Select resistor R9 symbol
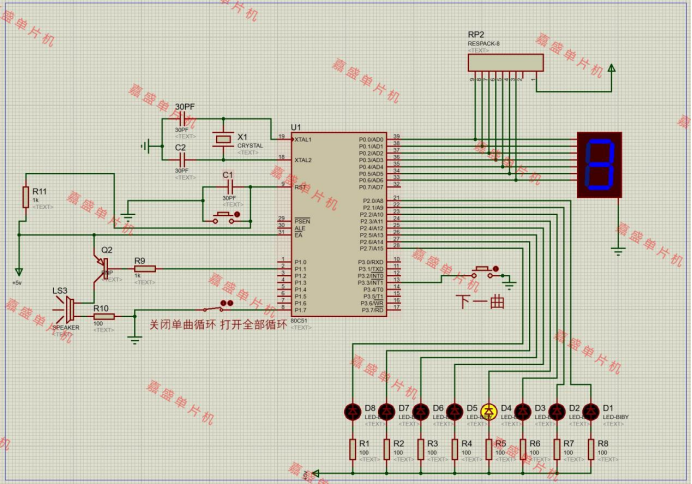This screenshot has height=484, width=692. point(145,269)
